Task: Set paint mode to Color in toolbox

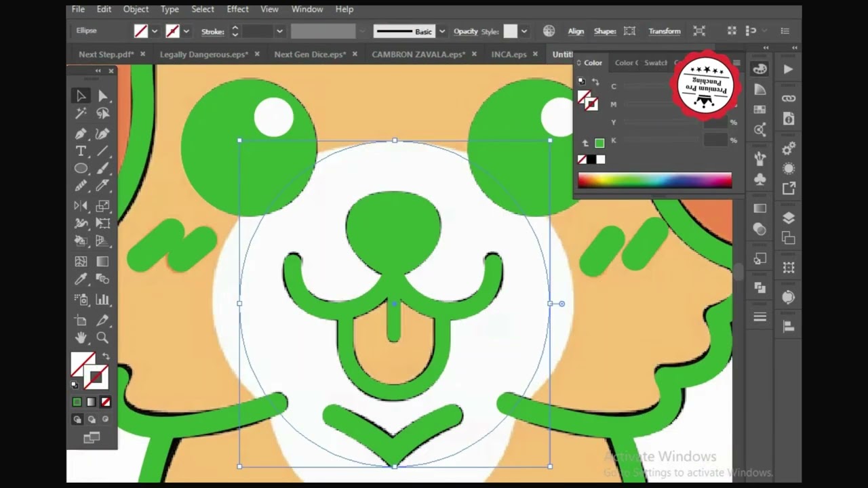Action: point(77,402)
